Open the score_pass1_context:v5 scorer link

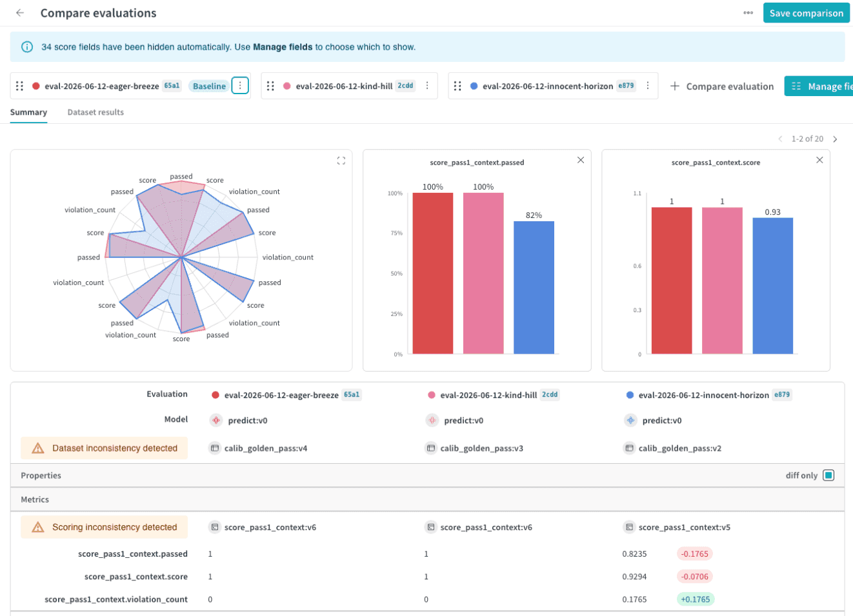click(685, 527)
